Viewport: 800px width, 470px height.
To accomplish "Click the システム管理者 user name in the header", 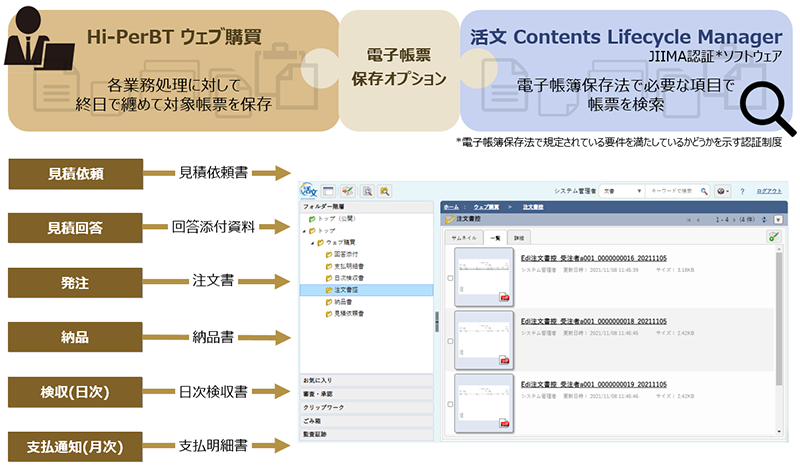I will [x=575, y=191].
